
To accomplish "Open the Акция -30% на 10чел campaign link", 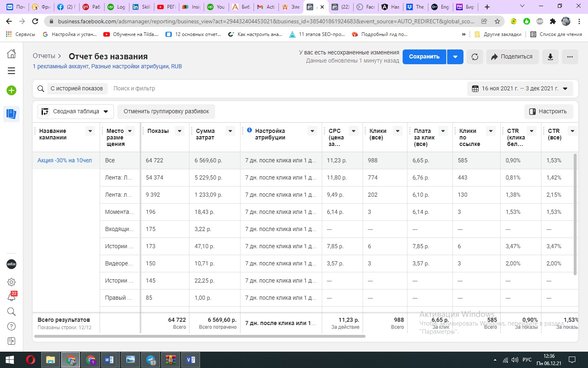I will [x=65, y=160].
